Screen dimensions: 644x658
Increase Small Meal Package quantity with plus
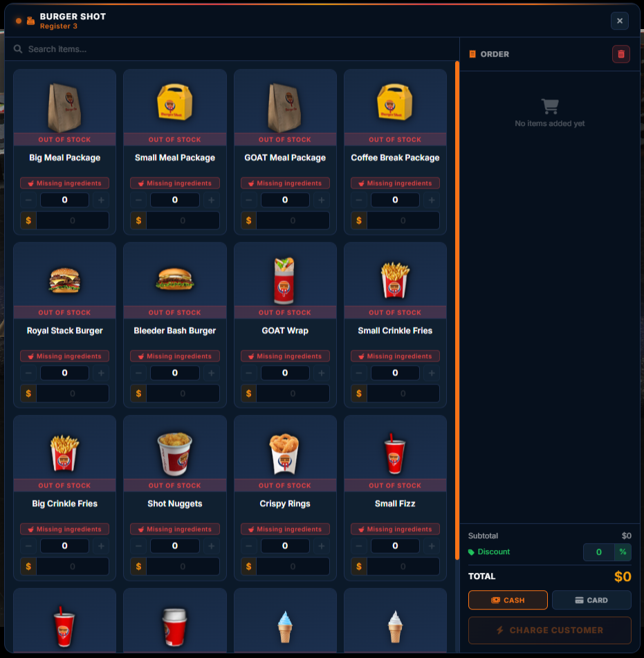[x=212, y=200]
